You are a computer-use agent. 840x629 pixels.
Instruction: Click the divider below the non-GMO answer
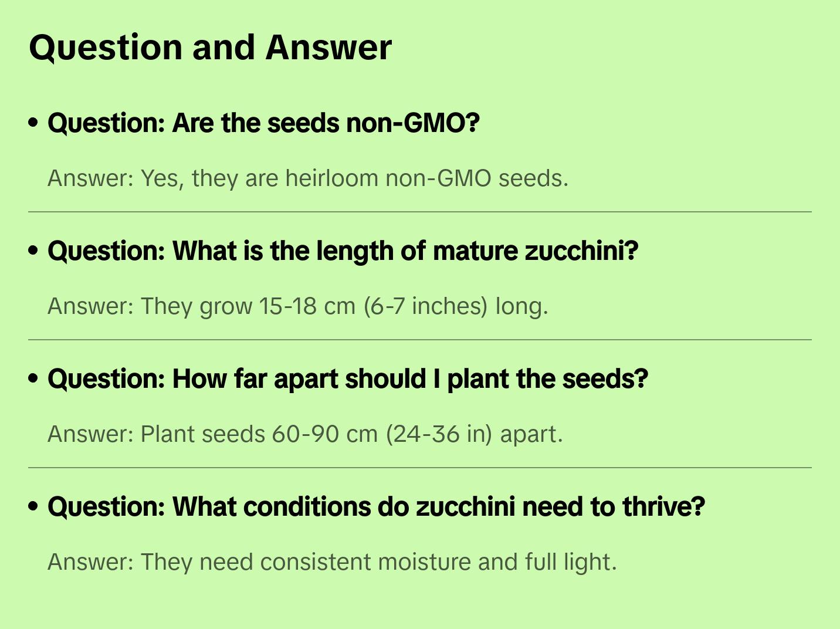420,212
